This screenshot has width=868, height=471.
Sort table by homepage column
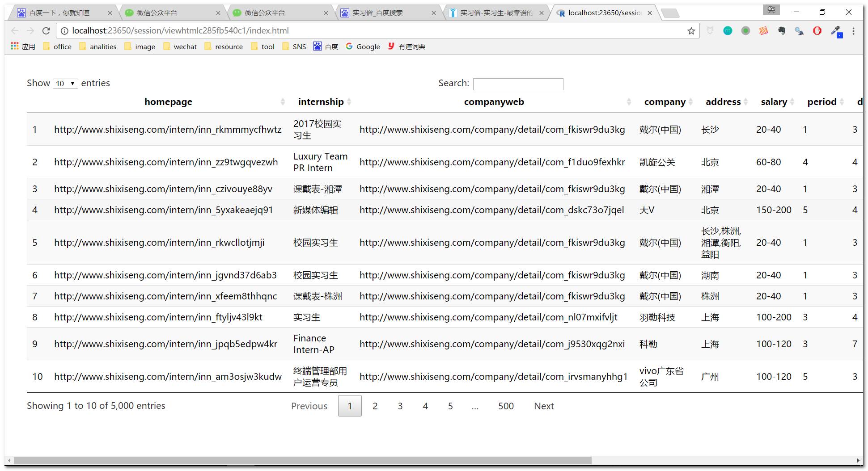pos(168,102)
